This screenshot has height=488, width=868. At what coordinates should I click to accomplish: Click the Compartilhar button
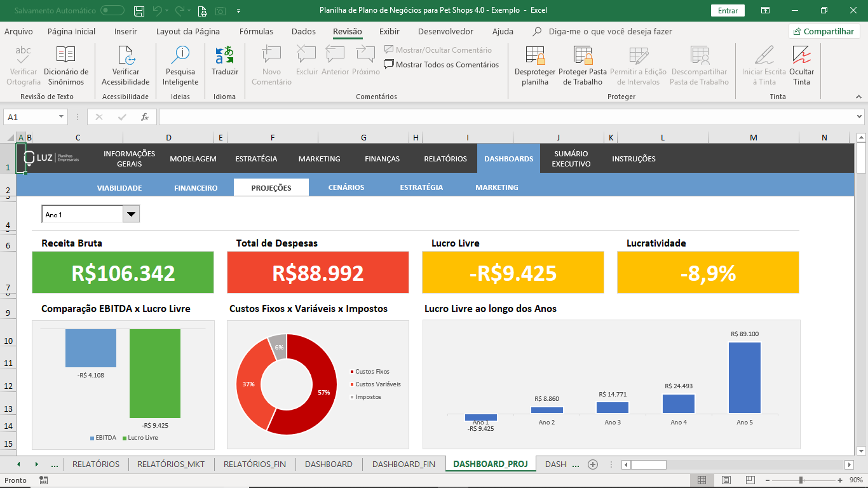point(824,32)
